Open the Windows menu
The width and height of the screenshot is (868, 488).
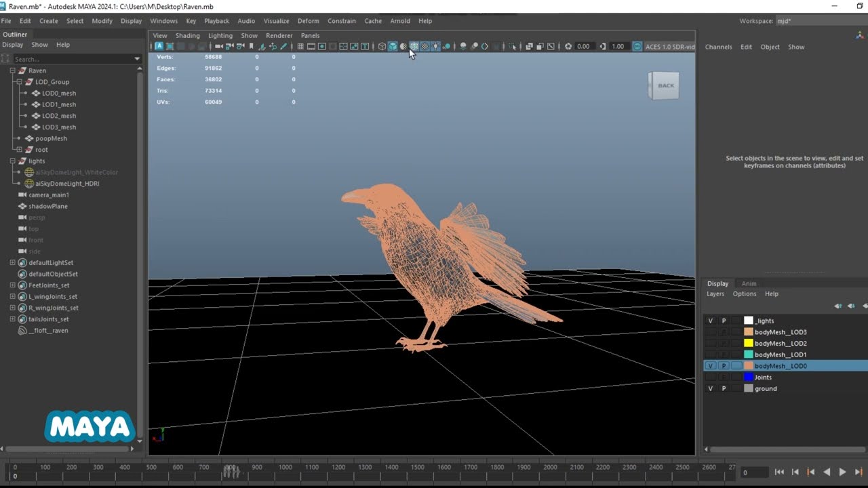pyautogui.click(x=163, y=21)
